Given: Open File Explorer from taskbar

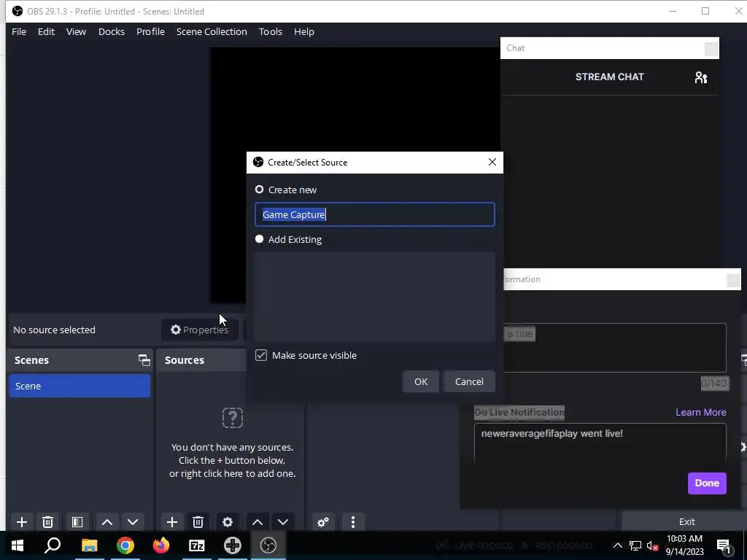Looking at the screenshot, I should point(89,545).
